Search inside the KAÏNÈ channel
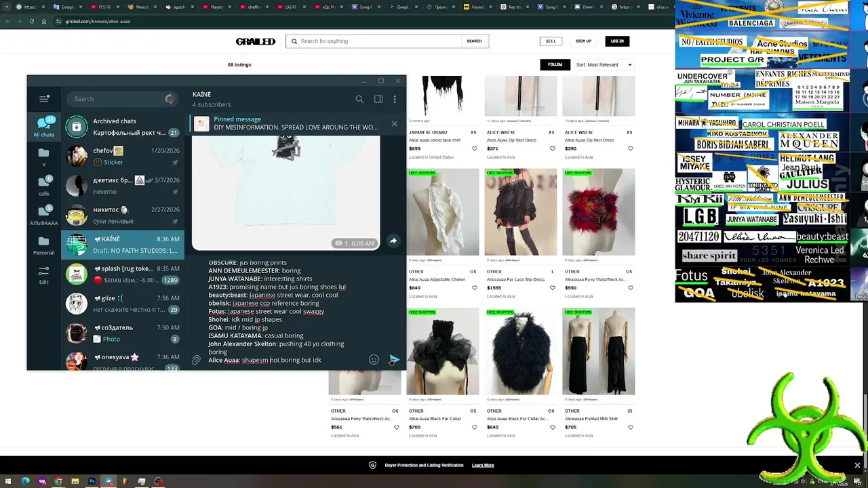 click(359, 99)
